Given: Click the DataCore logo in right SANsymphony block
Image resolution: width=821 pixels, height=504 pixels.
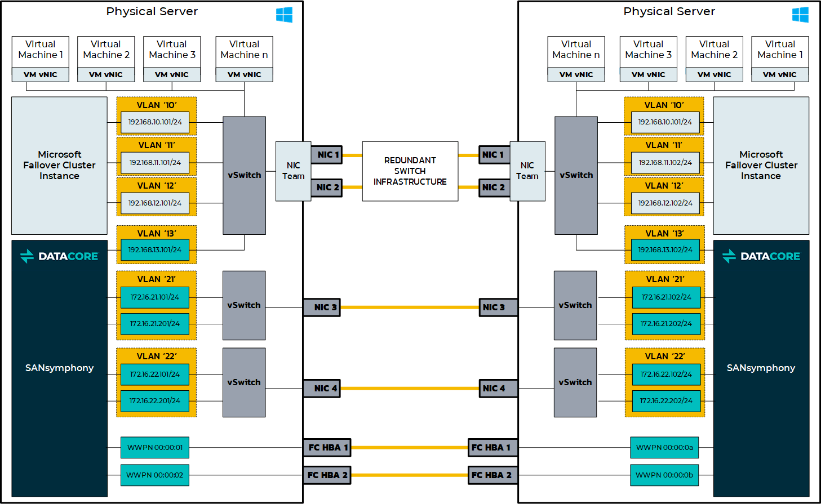Looking at the screenshot, I should pyautogui.click(x=761, y=256).
